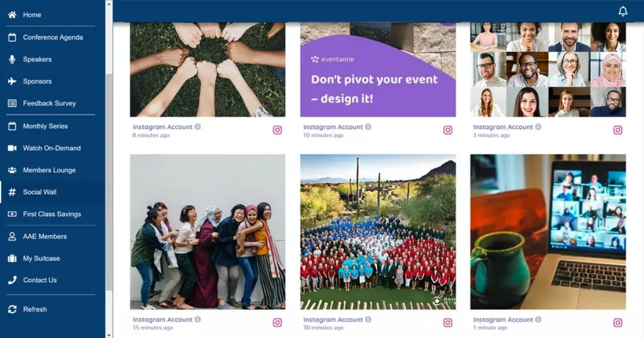Click the Refresh label in the sidebar
The height and width of the screenshot is (338, 644).
pos(35,309)
